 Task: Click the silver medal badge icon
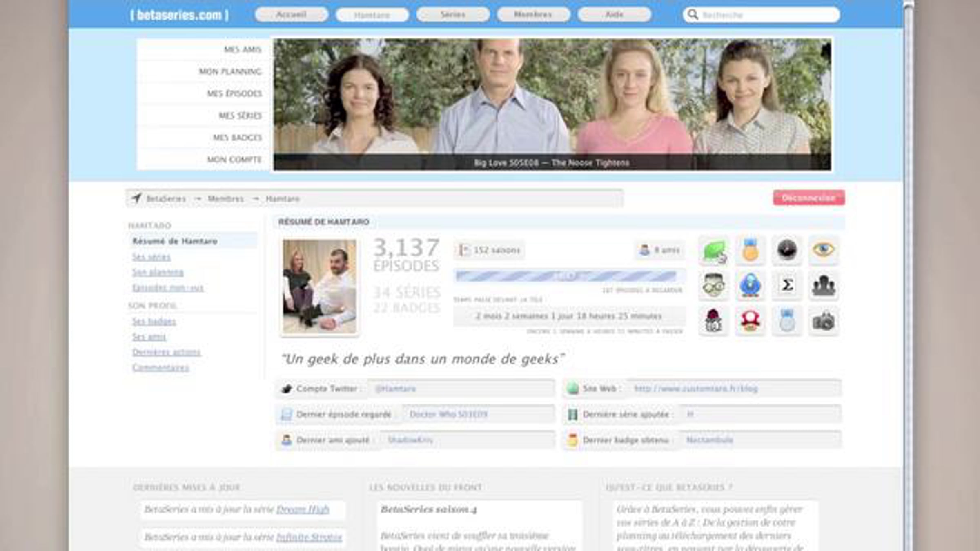pos(787,321)
